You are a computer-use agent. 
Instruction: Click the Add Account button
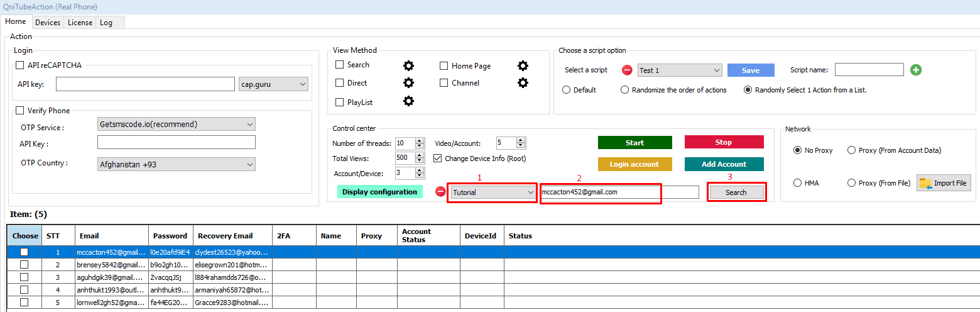pos(724,164)
